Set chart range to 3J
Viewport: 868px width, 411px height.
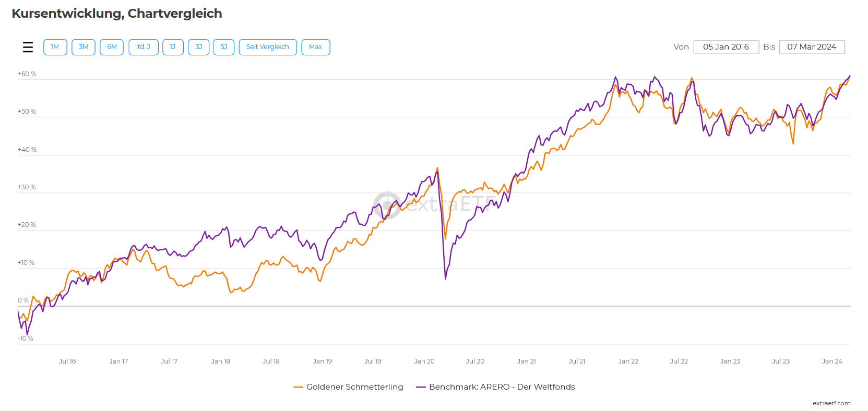tap(198, 47)
